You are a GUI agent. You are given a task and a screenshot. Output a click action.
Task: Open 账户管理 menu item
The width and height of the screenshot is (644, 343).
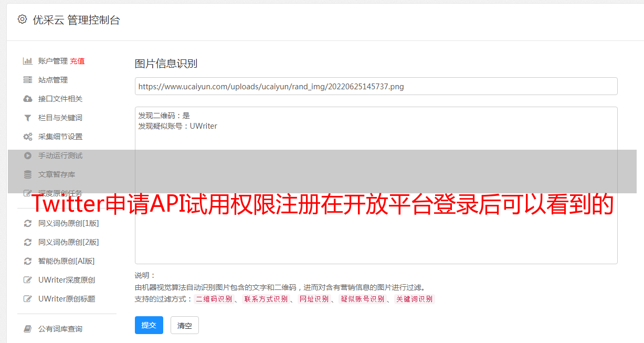coord(52,61)
